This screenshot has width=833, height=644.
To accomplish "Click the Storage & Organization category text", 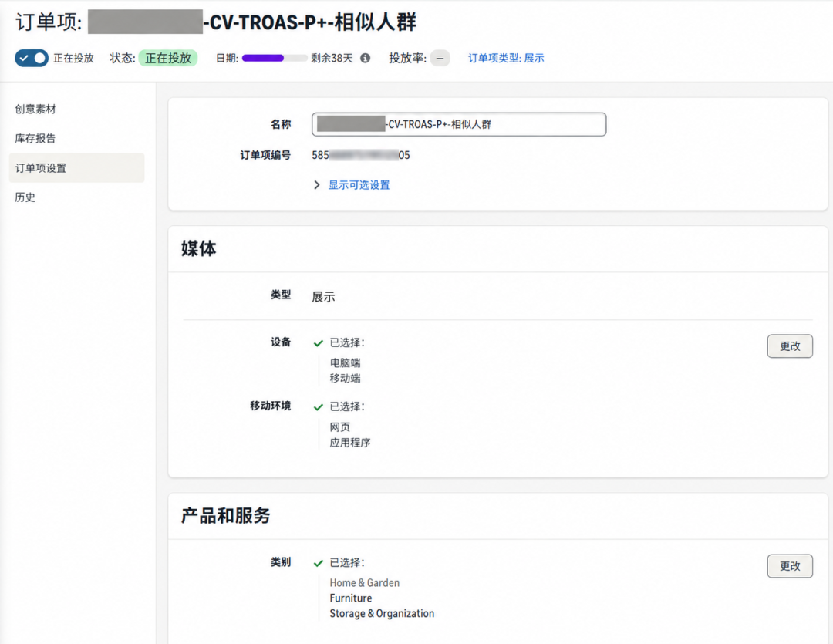I will click(x=382, y=614).
